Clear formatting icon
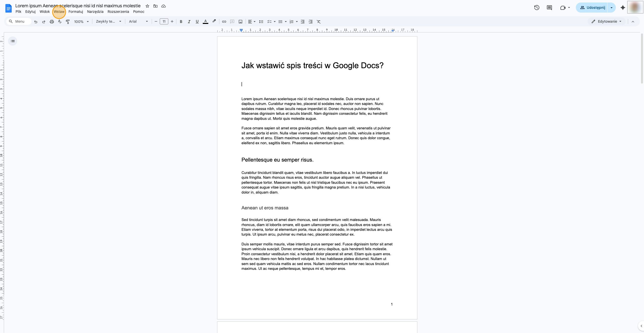The height and width of the screenshot is (333, 644). (x=319, y=22)
